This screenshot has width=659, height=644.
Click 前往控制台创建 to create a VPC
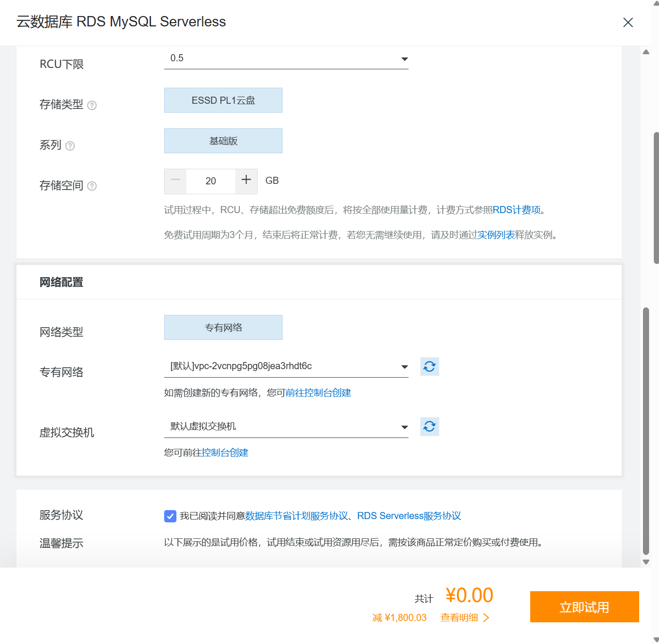[319, 393]
